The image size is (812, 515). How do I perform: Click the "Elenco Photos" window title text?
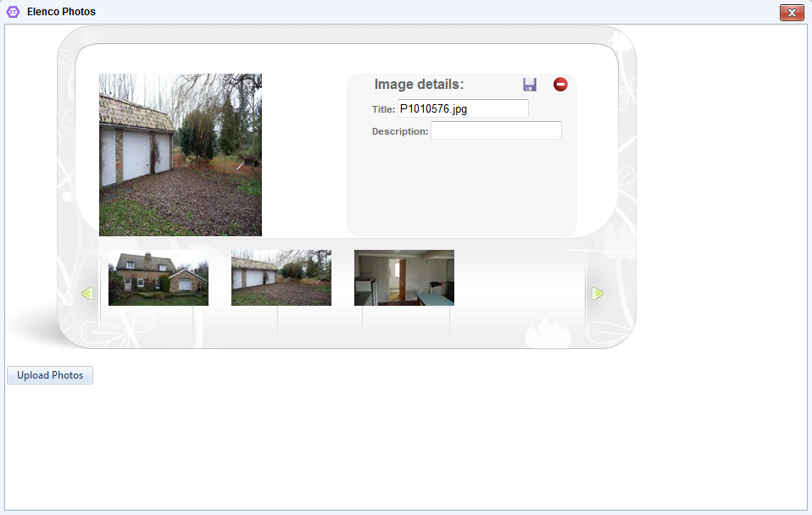coord(61,11)
